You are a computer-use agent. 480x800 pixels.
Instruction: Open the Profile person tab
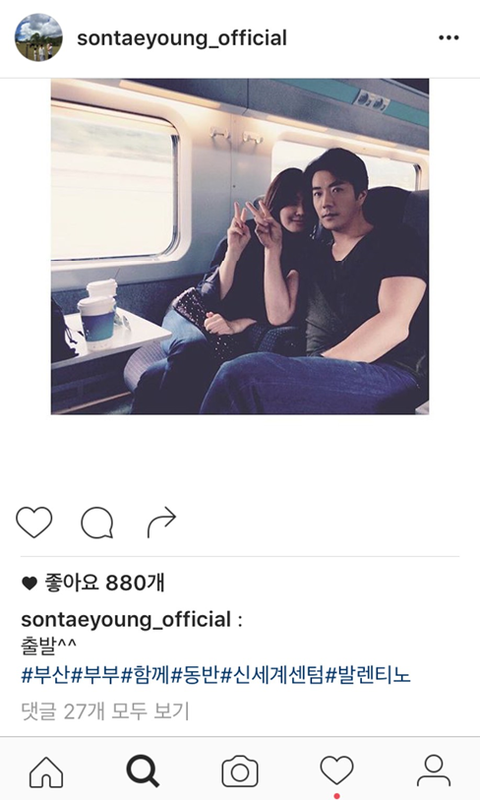coord(434,771)
